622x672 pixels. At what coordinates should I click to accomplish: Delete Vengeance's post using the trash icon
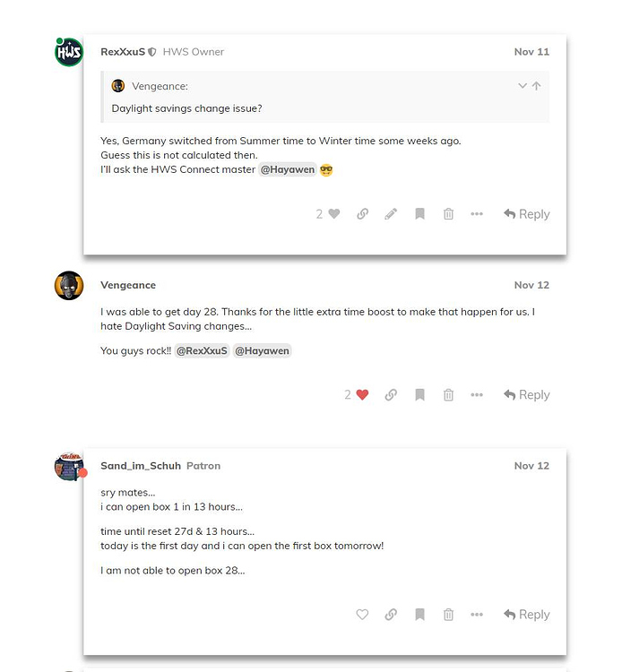coord(448,395)
